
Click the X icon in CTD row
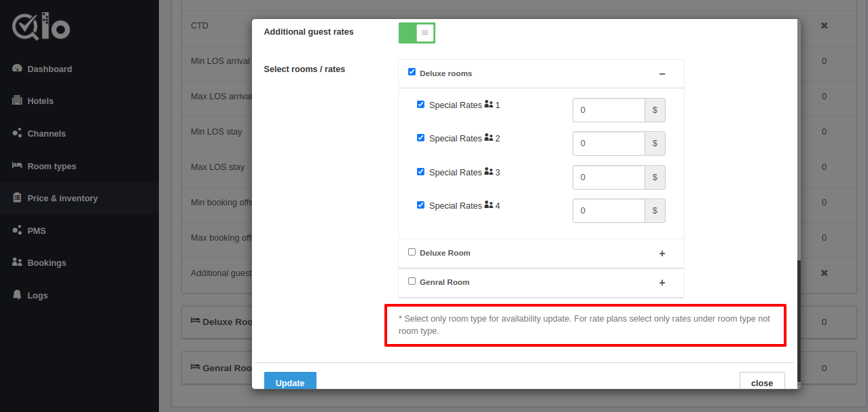pos(824,25)
